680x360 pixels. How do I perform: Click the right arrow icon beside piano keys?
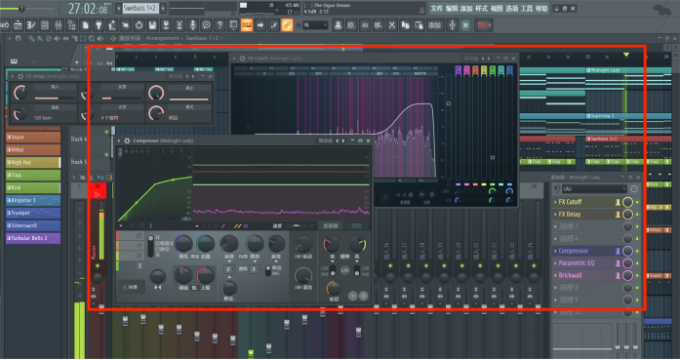(260, 25)
